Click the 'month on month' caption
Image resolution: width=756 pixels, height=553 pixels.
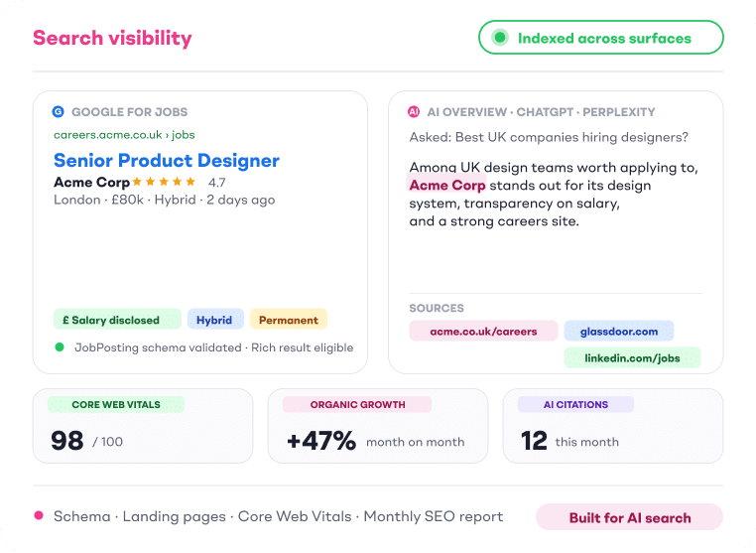click(x=415, y=442)
